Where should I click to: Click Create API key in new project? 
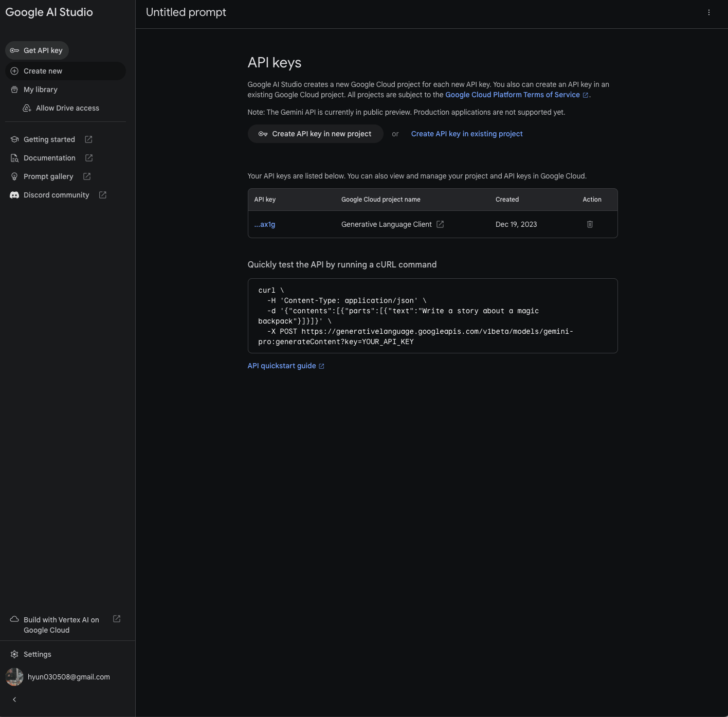coord(315,134)
